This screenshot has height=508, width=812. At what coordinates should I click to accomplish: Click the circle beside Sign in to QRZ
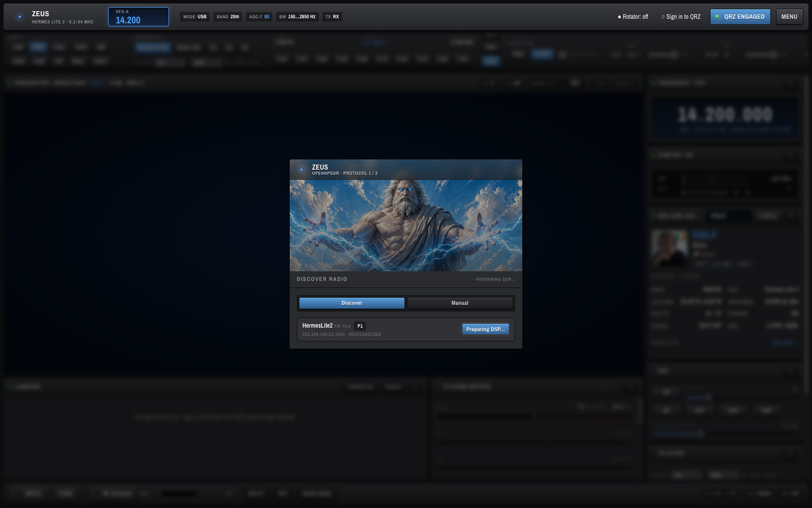click(663, 17)
